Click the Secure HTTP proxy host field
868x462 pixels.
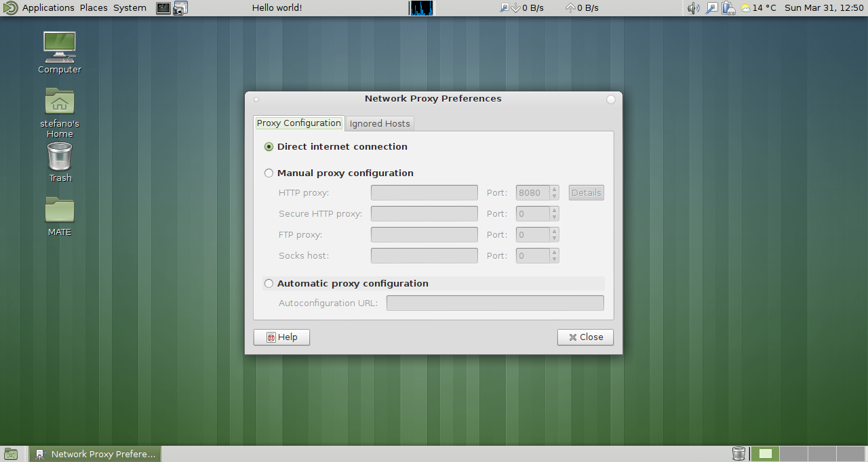(425, 214)
